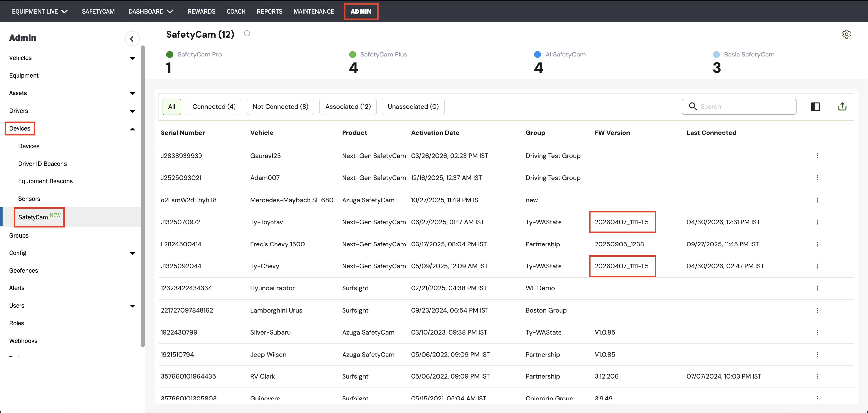
Task: Open row menu for Lamborghini Urus
Action: [x=817, y=310]
